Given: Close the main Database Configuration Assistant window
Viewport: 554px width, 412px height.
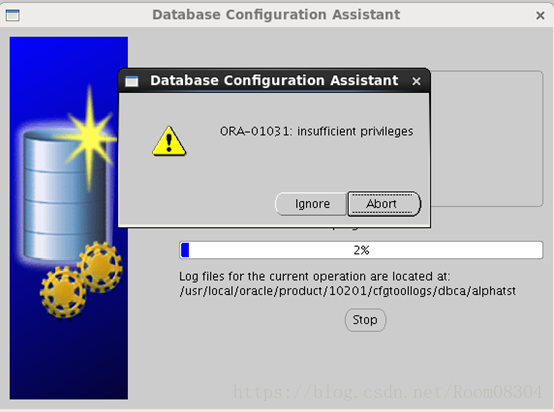Looking at the screenshot, I should coord(540,15).
